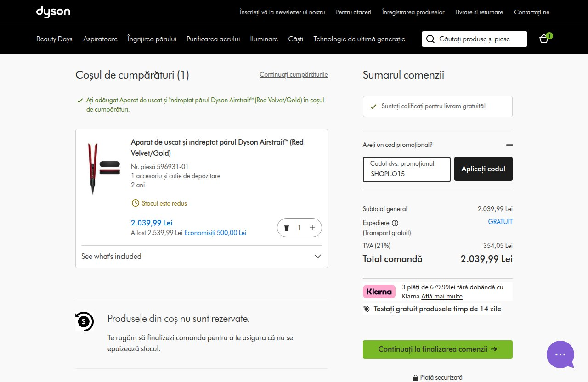Screen dimensions: 588x382
Task: Click the search magnifier icon
Action: tap(430, 39)
